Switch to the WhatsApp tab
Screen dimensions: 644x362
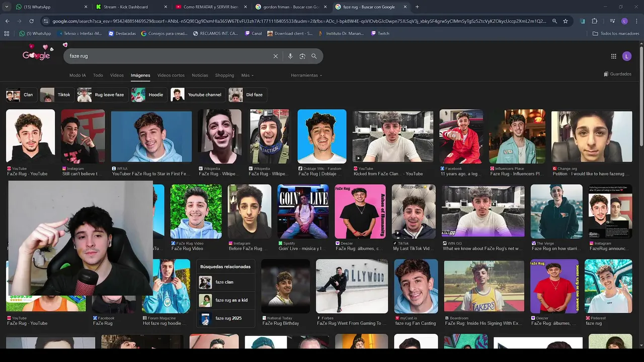(x=50, y=7)
